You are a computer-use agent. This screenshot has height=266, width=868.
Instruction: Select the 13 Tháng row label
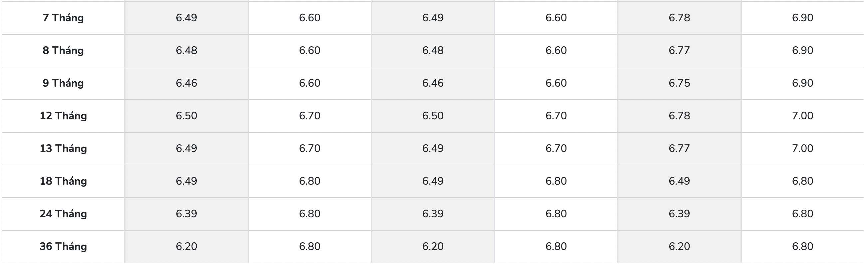coord(63,148)
